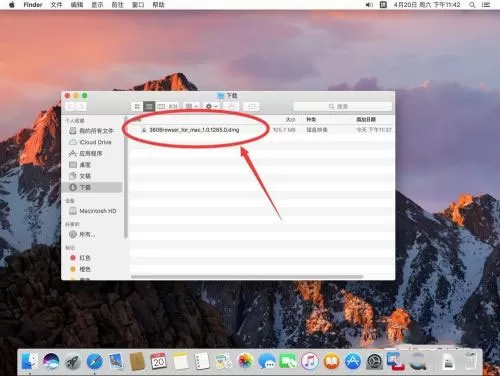Select 下载 in the sidebar
The width and height of the screenshot is (500, 376).
coord(92,187)
